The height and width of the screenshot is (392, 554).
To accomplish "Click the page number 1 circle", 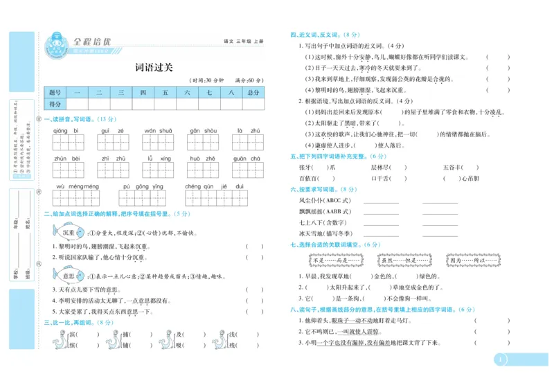I will [500, 360].
